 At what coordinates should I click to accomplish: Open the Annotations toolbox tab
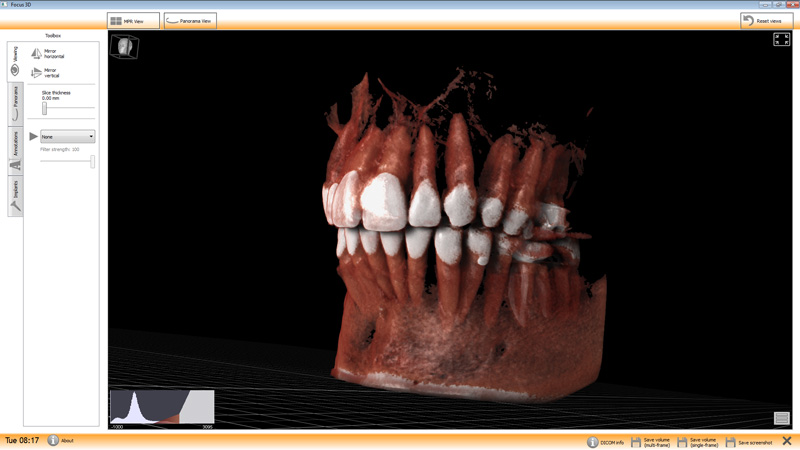point(15,150)
